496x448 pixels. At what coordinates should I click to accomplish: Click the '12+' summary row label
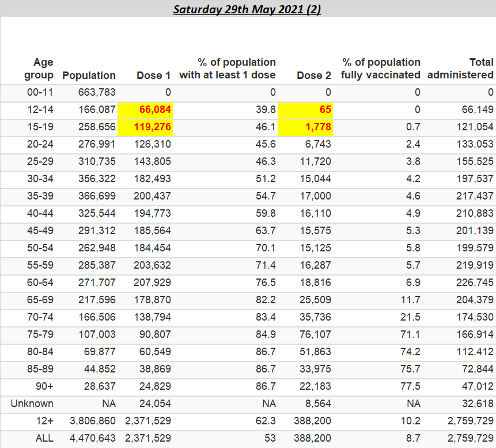(44, 421)
